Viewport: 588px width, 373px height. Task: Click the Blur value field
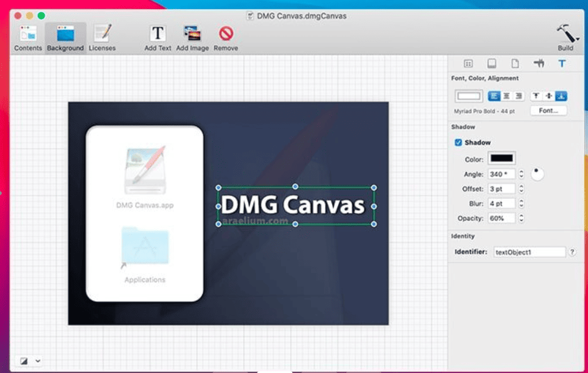501,203
